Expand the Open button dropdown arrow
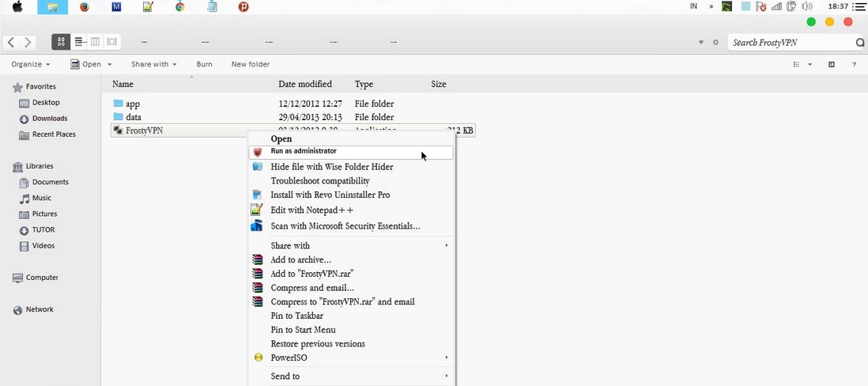Screen dimensions: 868x386 tap(109, 65)
